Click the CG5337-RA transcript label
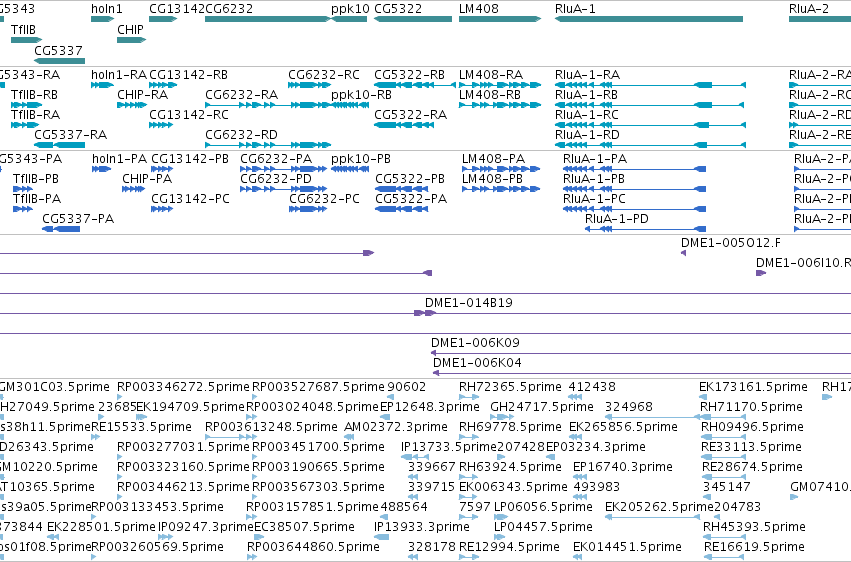 71,135
